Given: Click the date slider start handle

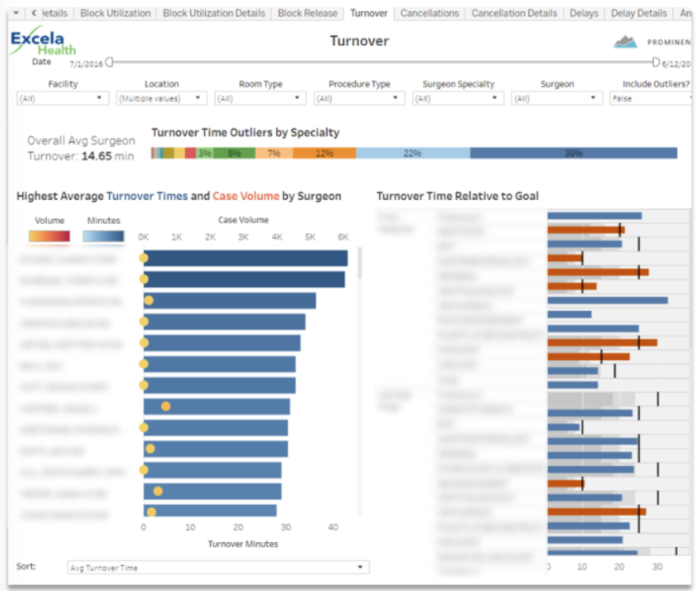Looking at the screenshot, I should pos(110,62).
